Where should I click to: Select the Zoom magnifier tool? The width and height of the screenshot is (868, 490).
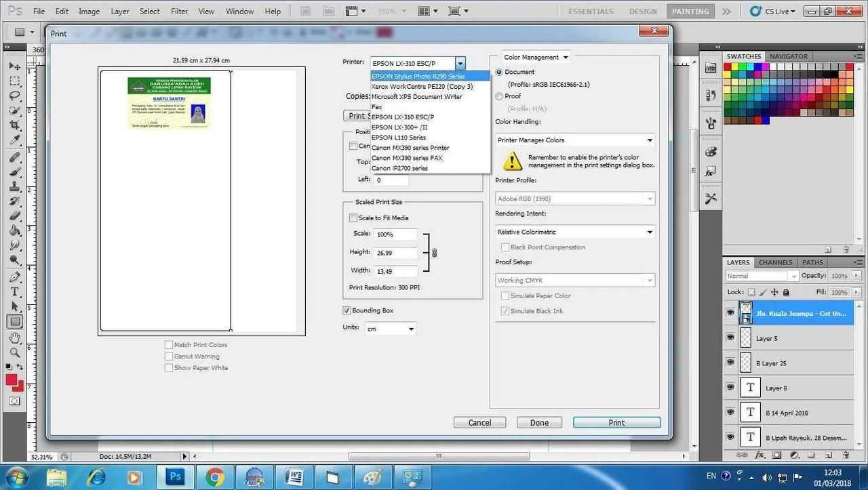click(14, 353)
